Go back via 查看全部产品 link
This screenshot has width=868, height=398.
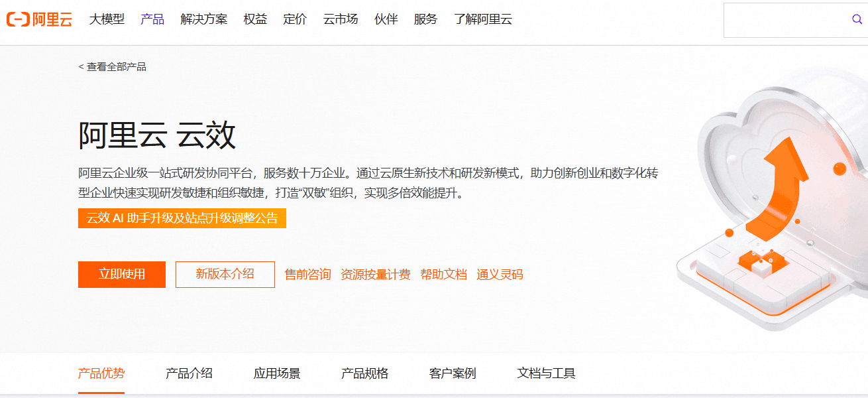(x=112, y=67)
